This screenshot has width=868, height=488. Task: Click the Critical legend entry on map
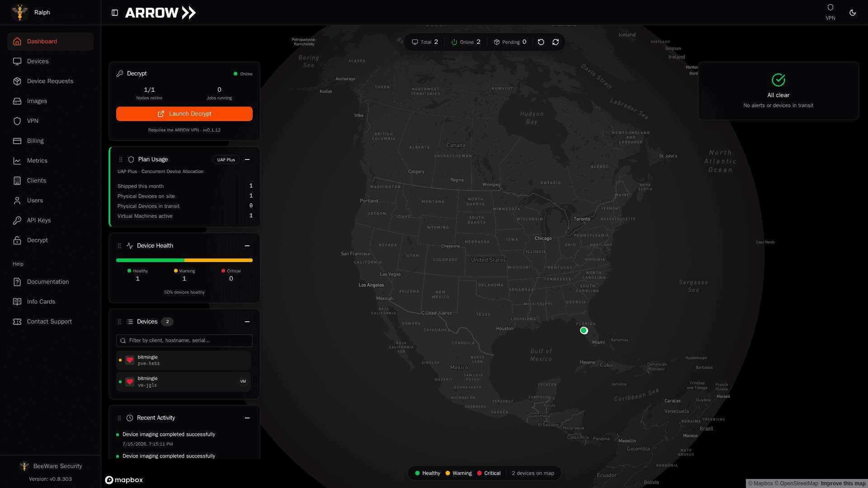tap(489, 473)
